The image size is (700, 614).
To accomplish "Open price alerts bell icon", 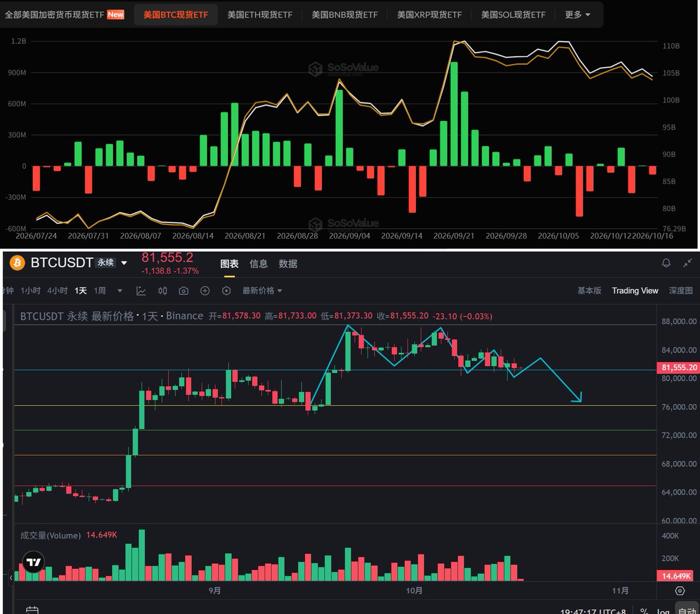I will [666, 263].
